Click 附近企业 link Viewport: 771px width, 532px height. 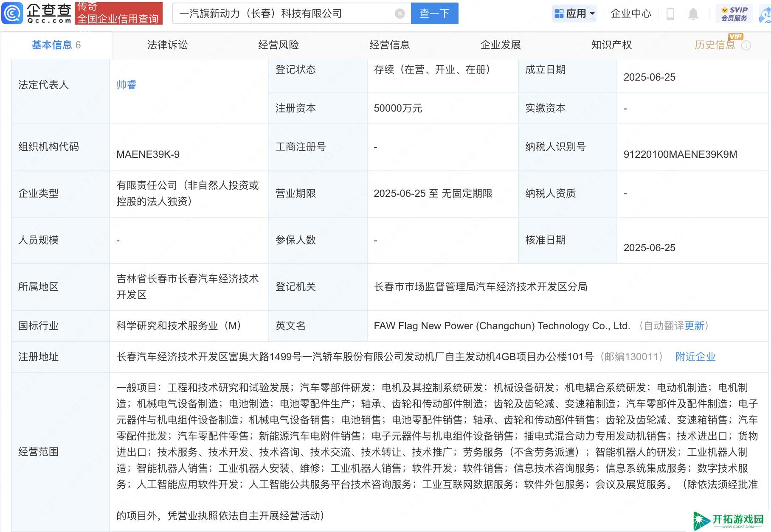[695, 357]
